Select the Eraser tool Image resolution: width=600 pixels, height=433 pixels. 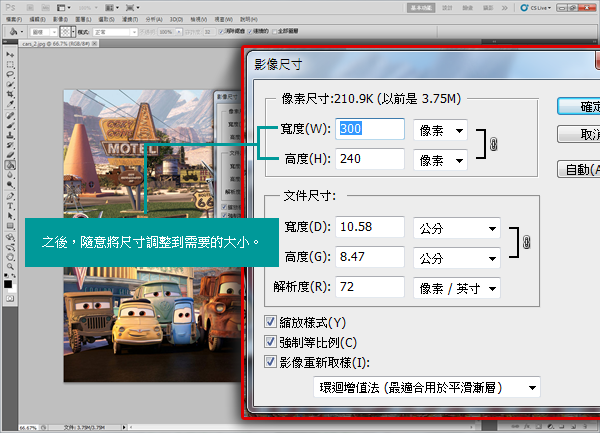pyautogui.click(x=10, y=155)
